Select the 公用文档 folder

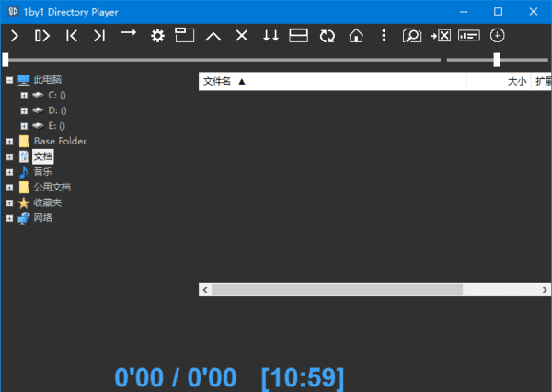coord(52,187)
